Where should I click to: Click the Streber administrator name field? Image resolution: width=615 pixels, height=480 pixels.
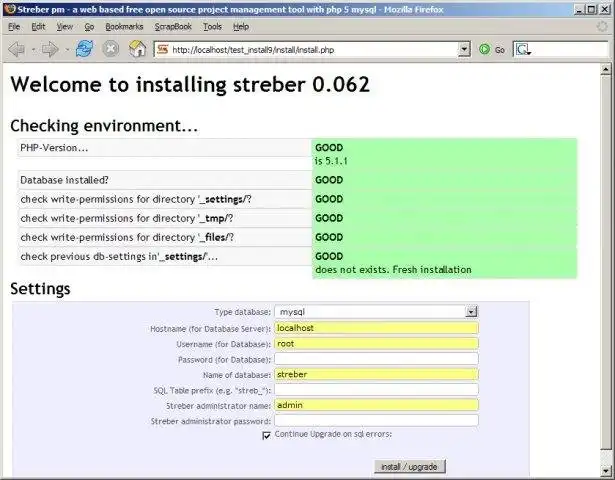click(x=376, y=405)
